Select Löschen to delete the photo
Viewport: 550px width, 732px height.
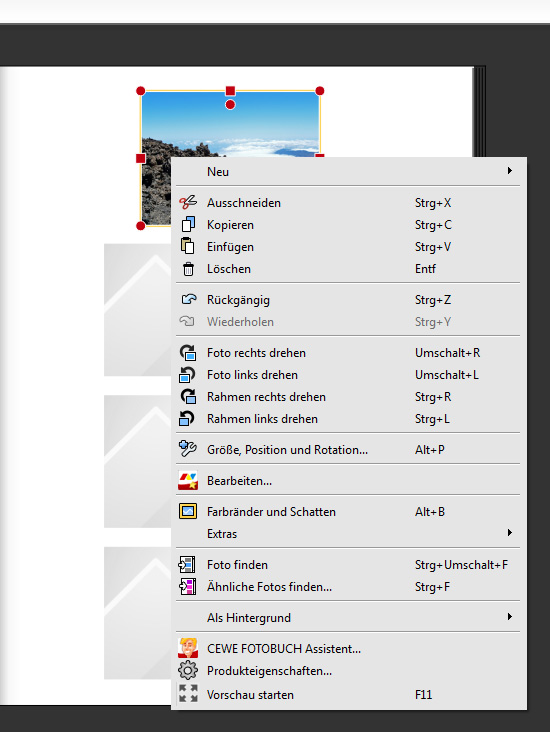[348, 268]
